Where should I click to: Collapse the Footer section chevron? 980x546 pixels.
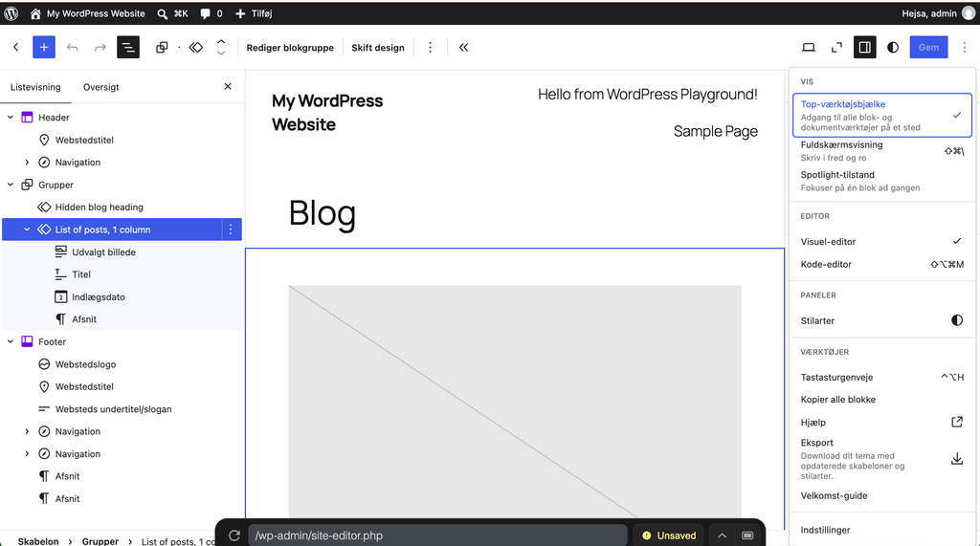point(11,341)
